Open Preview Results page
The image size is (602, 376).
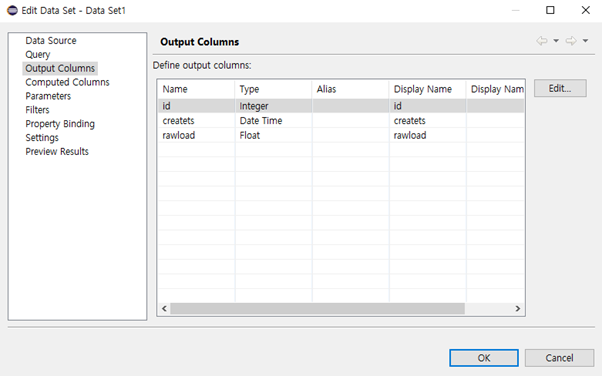(57, 151)
